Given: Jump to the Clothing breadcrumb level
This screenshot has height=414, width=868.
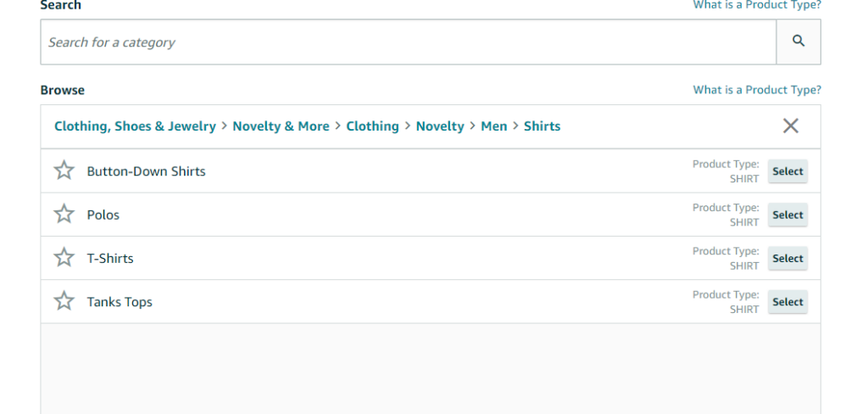Looking at the screenshot, I should tap(372, 126).
